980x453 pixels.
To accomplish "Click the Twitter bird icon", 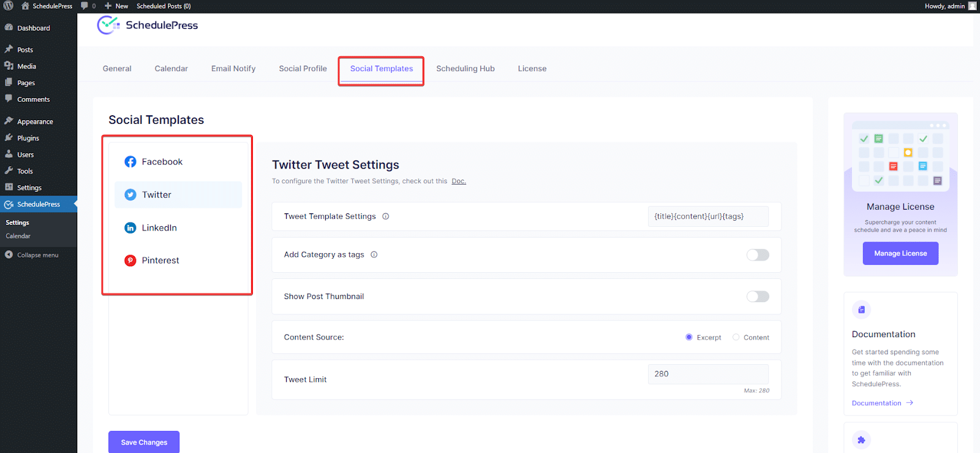I will 130,195.
